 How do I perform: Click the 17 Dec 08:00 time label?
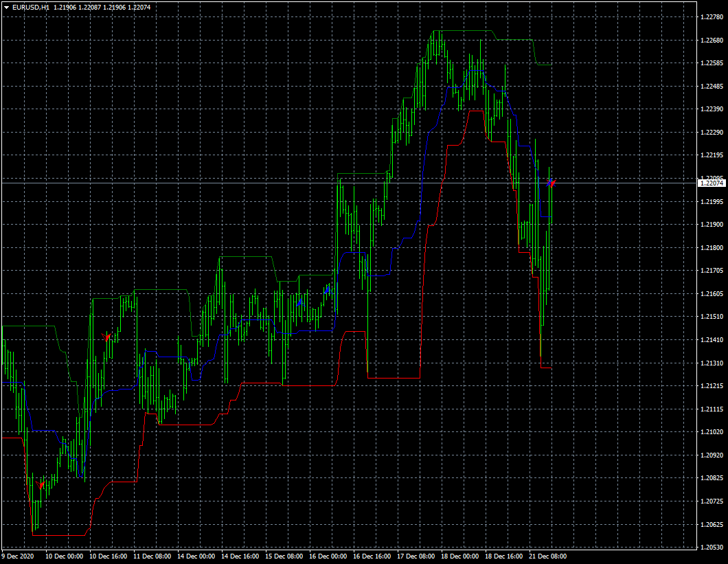[x=416, y=556]
